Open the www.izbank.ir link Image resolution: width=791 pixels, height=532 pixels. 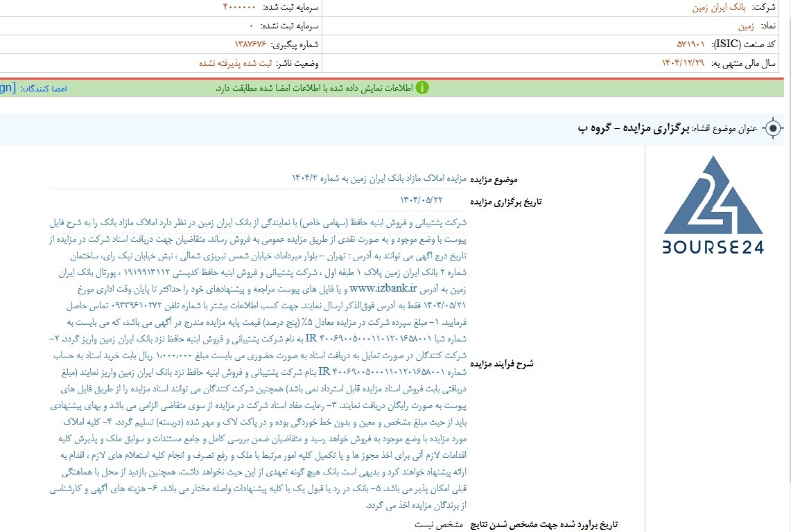pyautogui.click(x=383, y=288)
